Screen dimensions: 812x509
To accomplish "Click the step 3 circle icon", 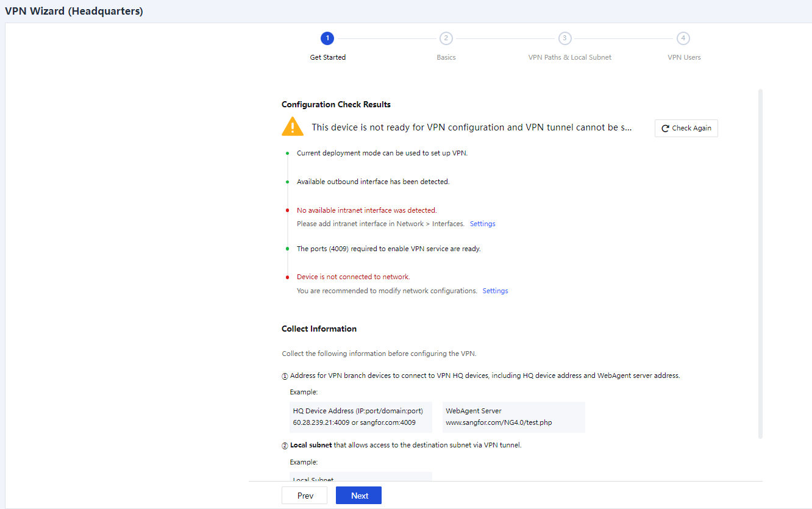I will pyautogui.click(x=564, y=38).
